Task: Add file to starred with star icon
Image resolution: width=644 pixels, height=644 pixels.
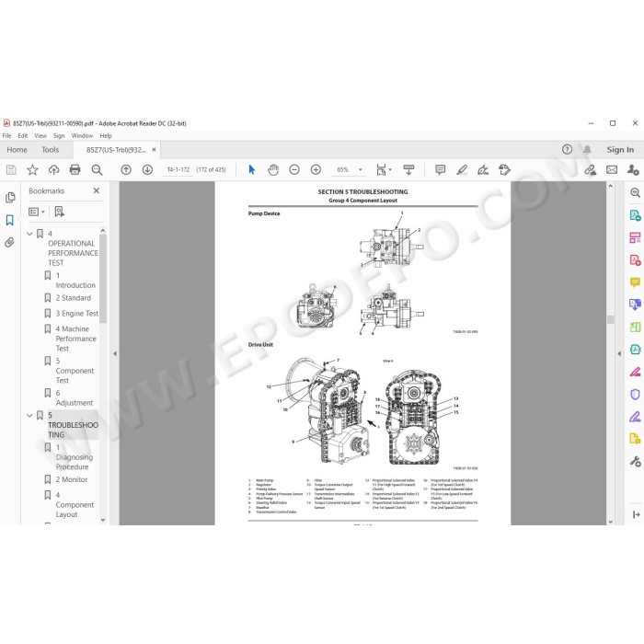Action: tap(32, 169)
